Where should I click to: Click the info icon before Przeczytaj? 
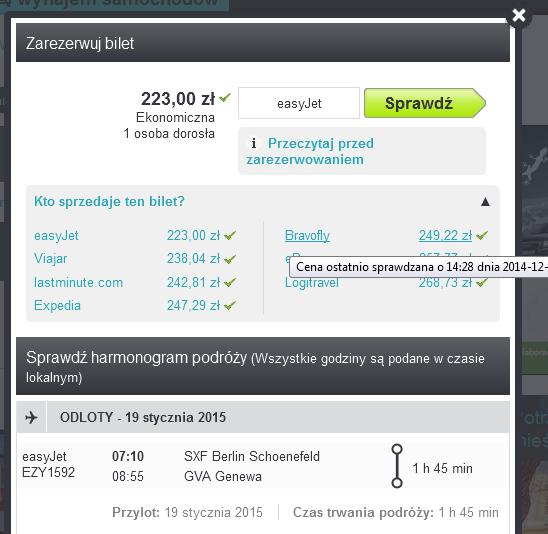[254, 143]
